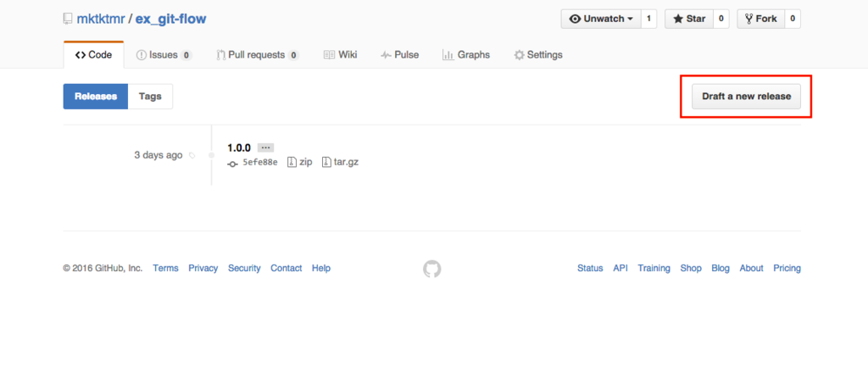Open the Wiki tab
Viewport: 868px width, 373px height.
pyautogui.click(x=341, y=55)
